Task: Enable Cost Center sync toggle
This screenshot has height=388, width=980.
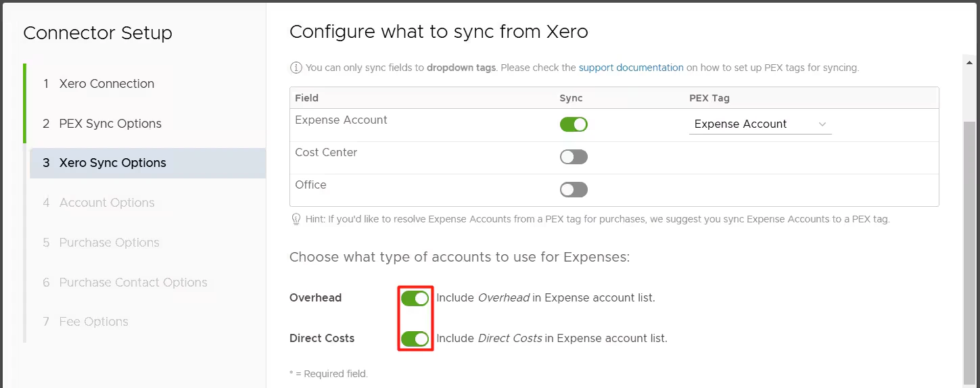Action: [x=574, y=157]
